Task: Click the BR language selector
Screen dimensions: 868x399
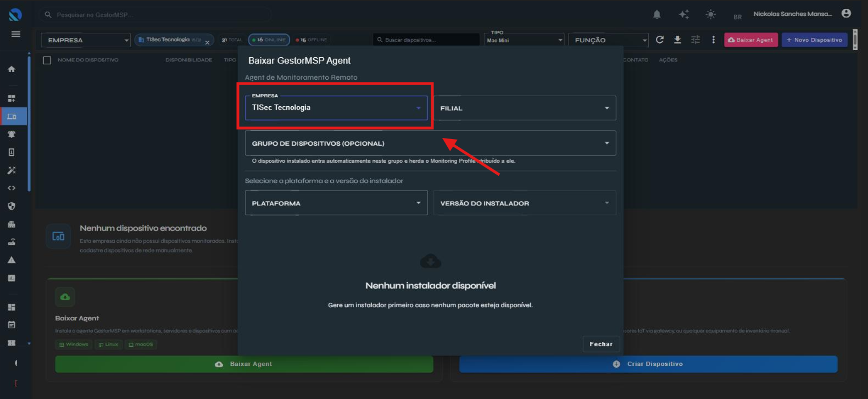Action: [x=737, y=17]
